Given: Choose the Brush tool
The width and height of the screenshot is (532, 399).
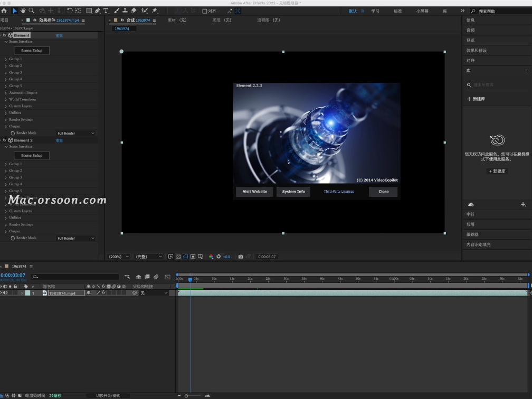Looking at the screenshot, I should coord(116,10).
